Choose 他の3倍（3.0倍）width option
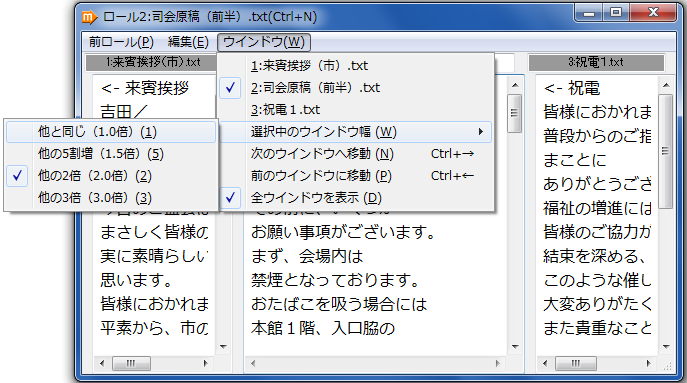Image resolution: width=687 pixels, height=383 pixels. (111, 198)
